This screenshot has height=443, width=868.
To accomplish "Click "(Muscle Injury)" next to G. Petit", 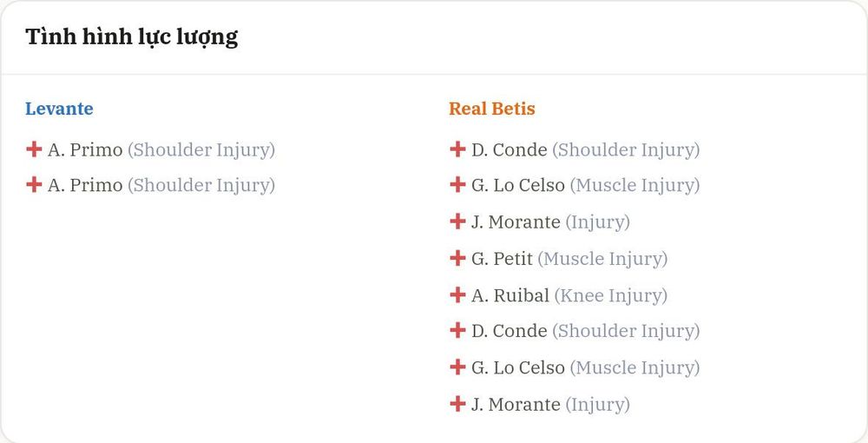I will pos(603,259).
